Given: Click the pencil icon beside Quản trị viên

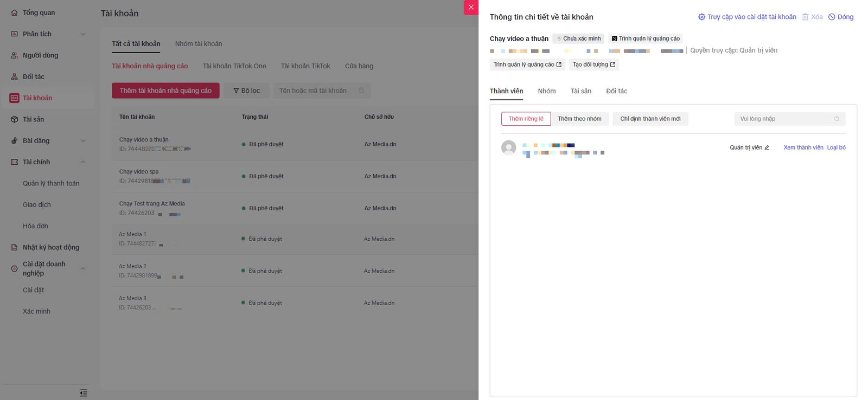Looking at the screenshot, I should pyautogui.click(x=767, y=148).
